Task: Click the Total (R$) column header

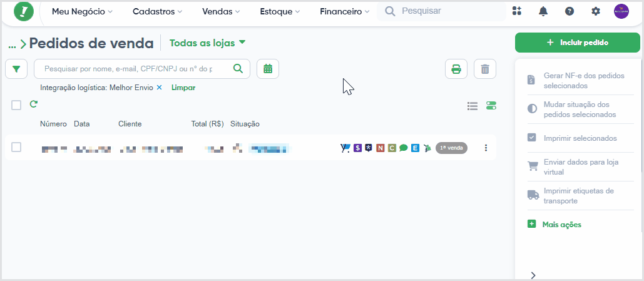Action: tap(207, 124)
